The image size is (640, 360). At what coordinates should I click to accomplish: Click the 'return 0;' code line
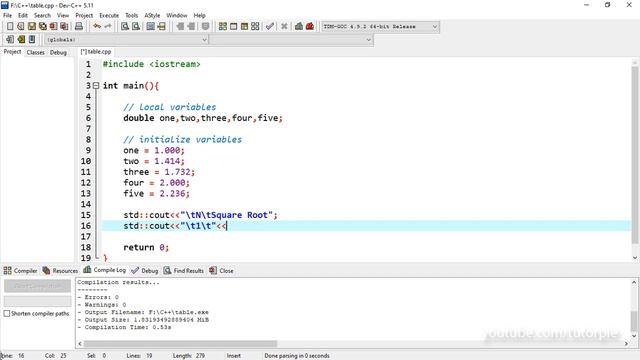point(146,247)
